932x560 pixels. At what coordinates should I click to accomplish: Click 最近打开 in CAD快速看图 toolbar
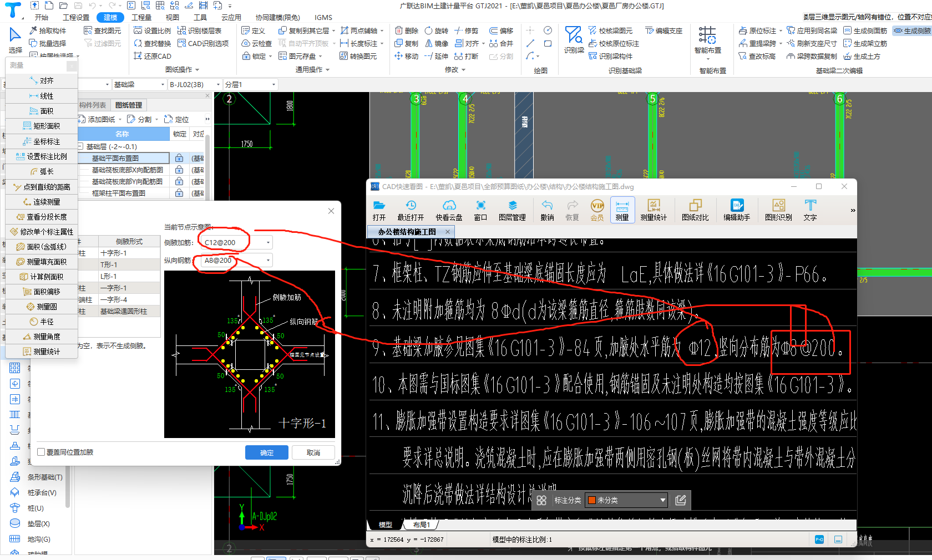point(411,211)
